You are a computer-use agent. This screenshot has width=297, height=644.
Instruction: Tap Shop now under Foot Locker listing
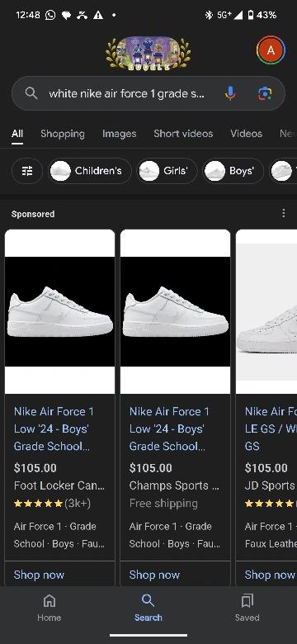click(39, 575)
